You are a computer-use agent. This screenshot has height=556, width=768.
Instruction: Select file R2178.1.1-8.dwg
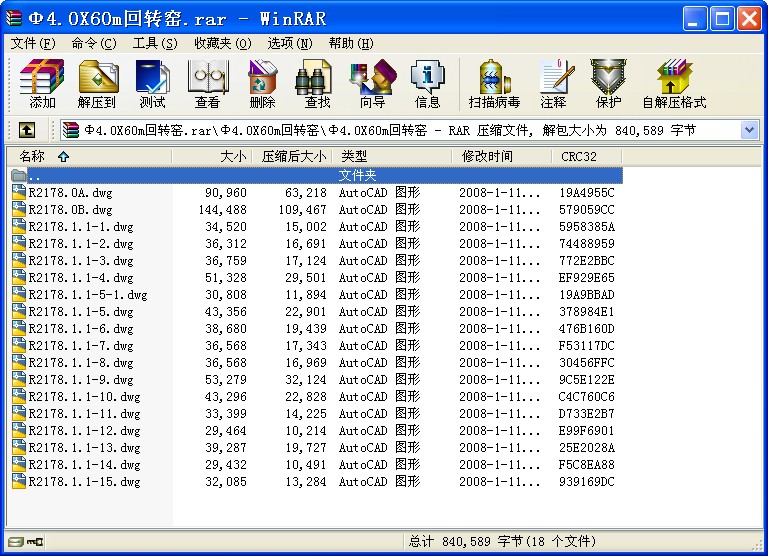[81, 363]
